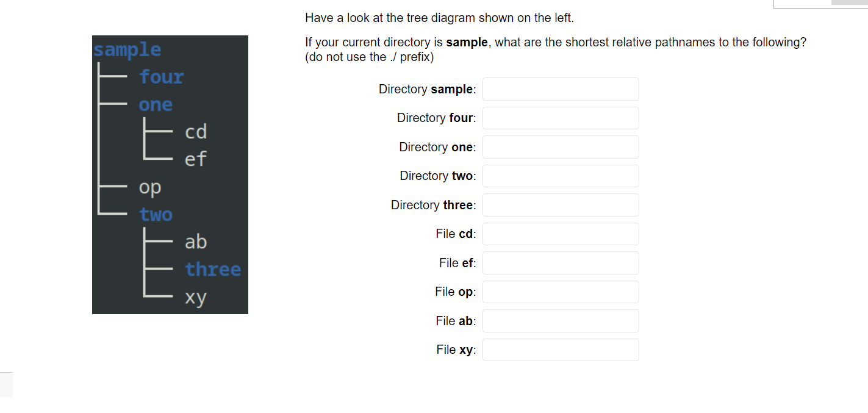Select file 'cd' in the tree diagram
The height and width of the screenshot is (413, 868).
pyautogui.click(x=196, y=132)
